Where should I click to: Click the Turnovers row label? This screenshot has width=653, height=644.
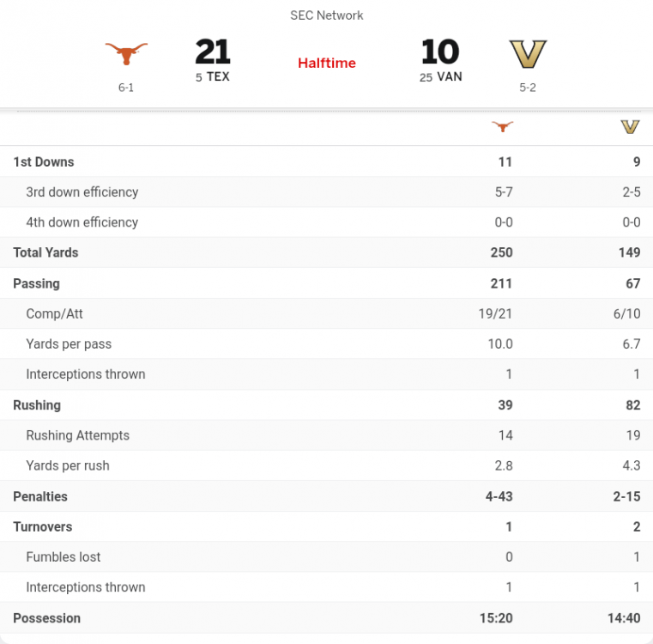click(x=43, y=526)
